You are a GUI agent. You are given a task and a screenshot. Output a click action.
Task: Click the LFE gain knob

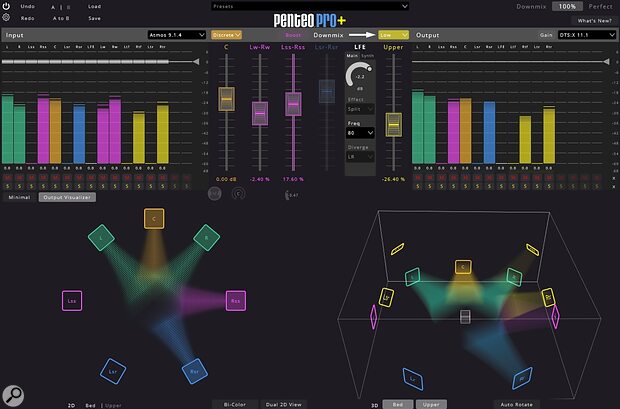pyautogui.click(x=359, y=74)
